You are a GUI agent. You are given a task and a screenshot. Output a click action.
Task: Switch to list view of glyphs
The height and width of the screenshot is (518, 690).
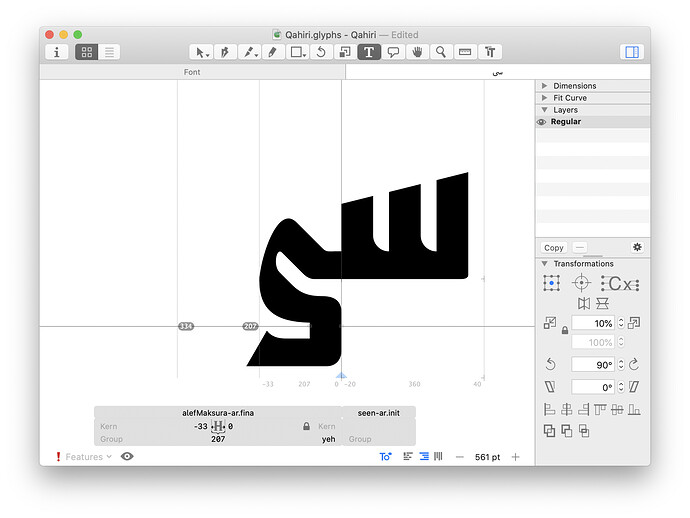point(109,52)
